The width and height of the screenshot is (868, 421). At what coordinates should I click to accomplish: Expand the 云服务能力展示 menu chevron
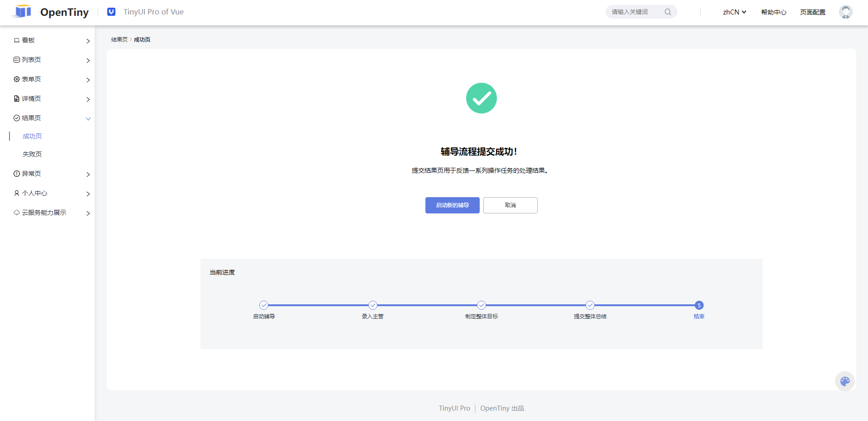tap(88, 213)
